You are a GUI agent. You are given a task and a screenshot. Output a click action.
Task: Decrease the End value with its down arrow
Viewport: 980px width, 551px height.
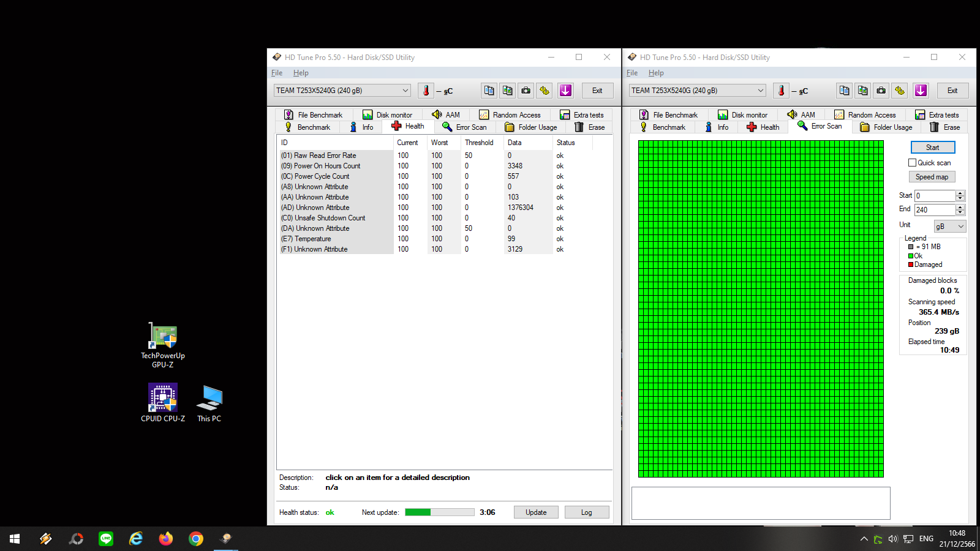(960, 212)
